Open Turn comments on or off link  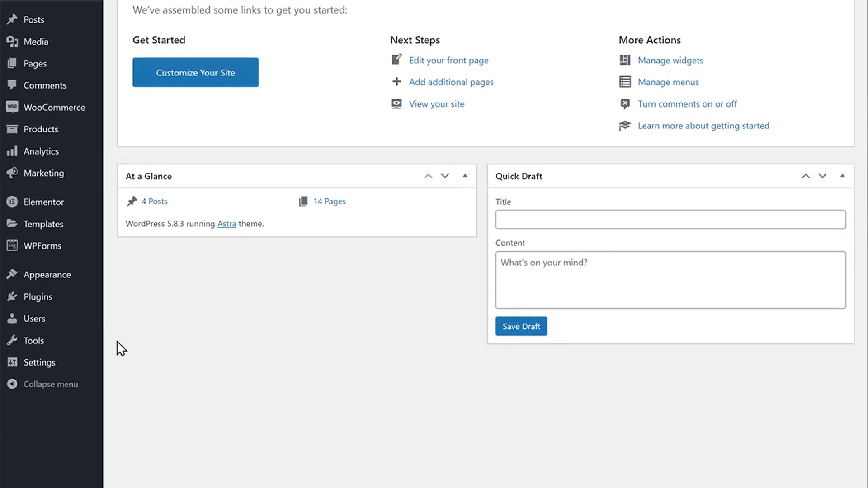tap(687, 104)
